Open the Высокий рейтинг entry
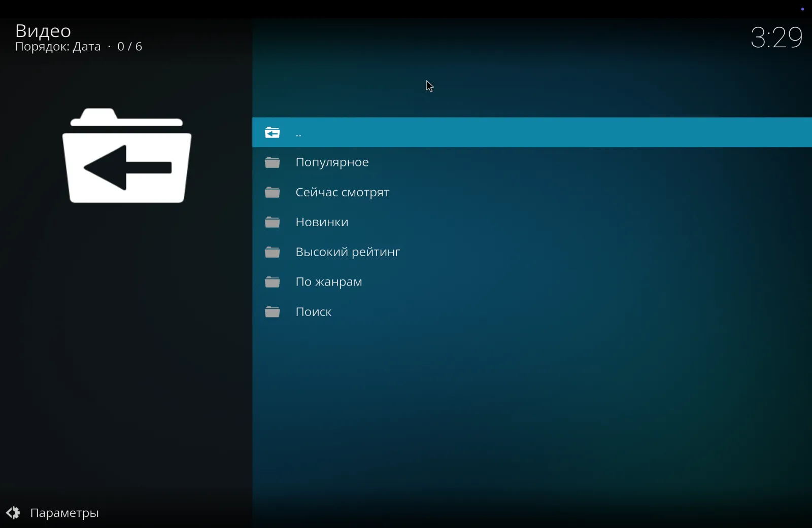The image size is (812, 528). 532,252
